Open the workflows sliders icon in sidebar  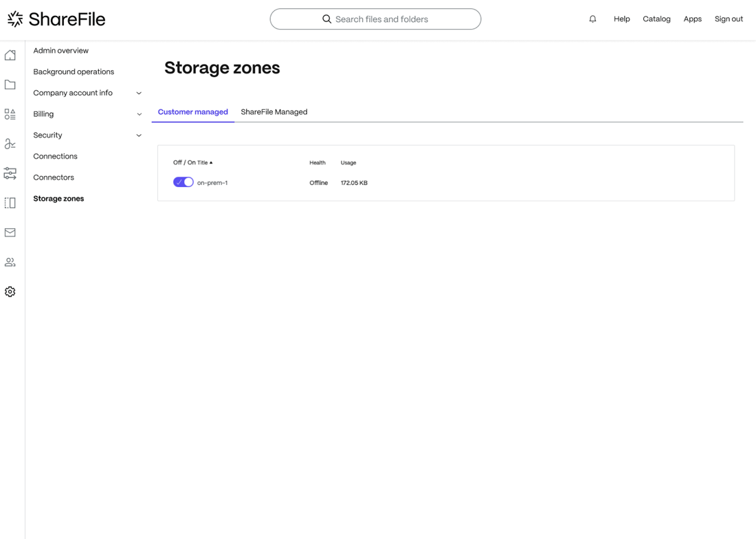10,173
